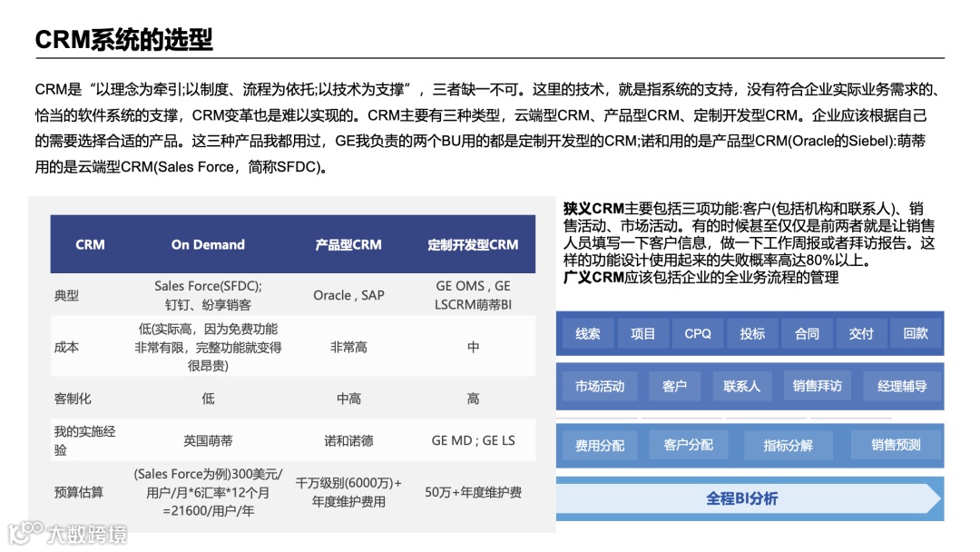
Task: Select the 联系人 box
Action: 742,386
